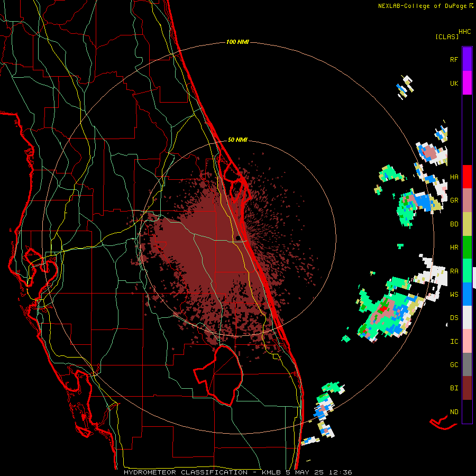Click the magenta UK color swatch
The image size is (476, 476).
467,83
